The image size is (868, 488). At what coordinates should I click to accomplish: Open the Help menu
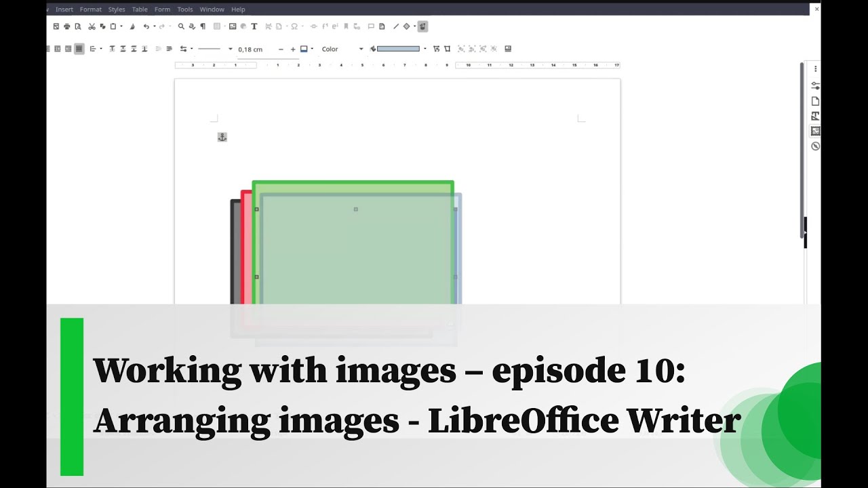tap(238, 9)
